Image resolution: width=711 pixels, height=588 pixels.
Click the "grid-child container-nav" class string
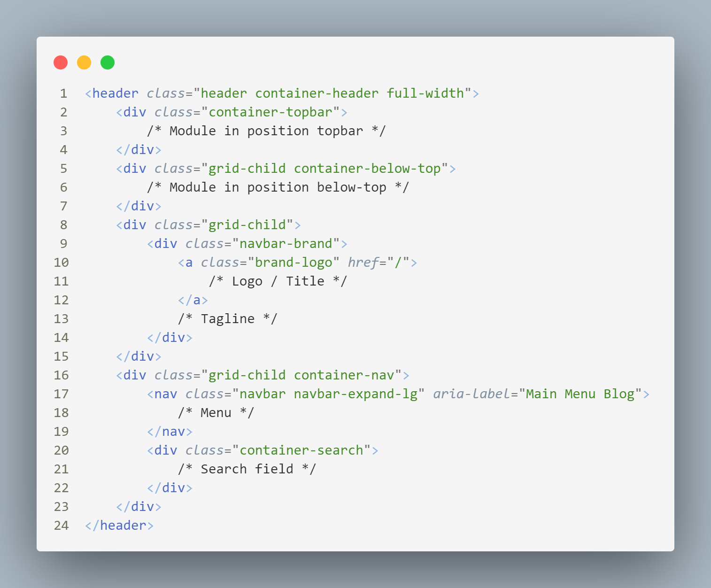301,375
